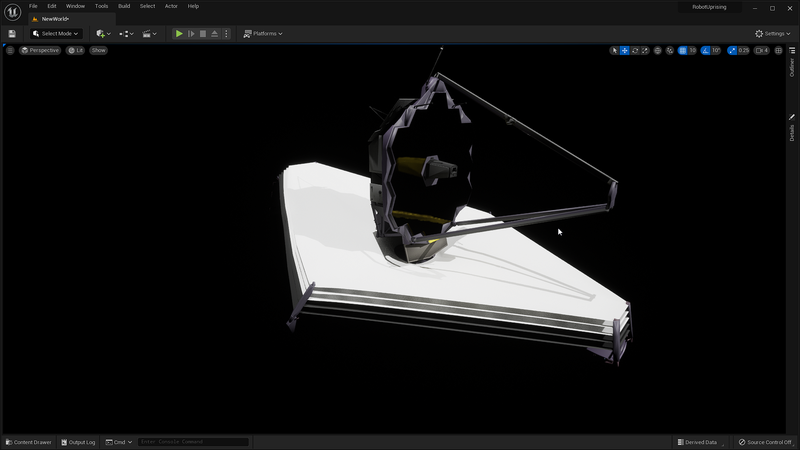800x450 pixels.
Task: Save the current level with the disk icon
Action: [x=12, y=34]
